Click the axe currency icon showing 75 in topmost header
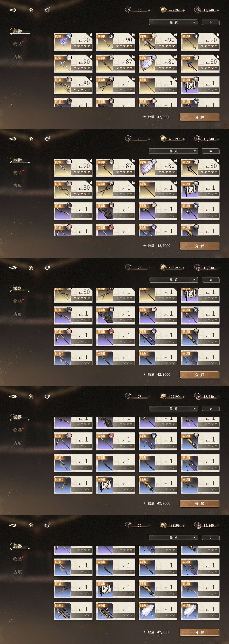This screenshot has height=644, width=229. click(128, 10)
